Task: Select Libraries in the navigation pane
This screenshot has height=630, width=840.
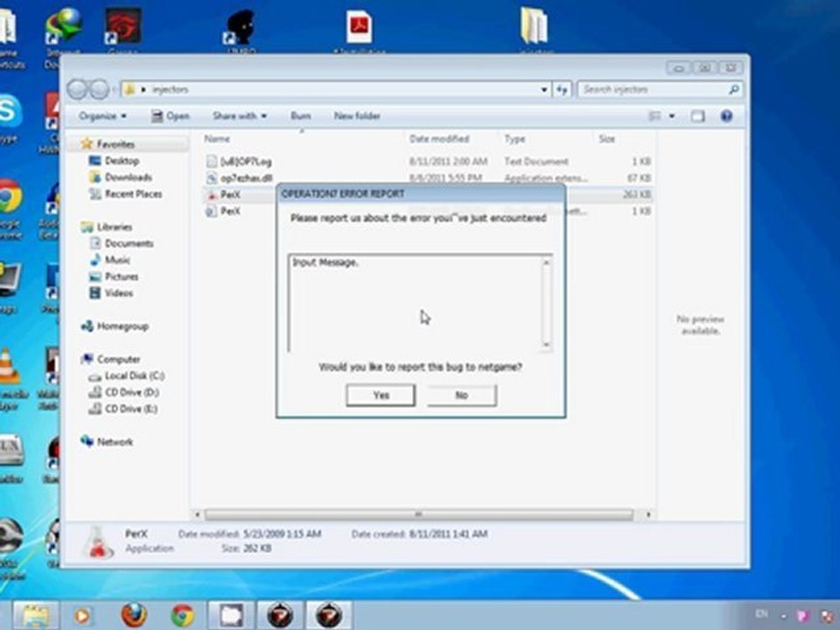Action: [x=114, y=227]
